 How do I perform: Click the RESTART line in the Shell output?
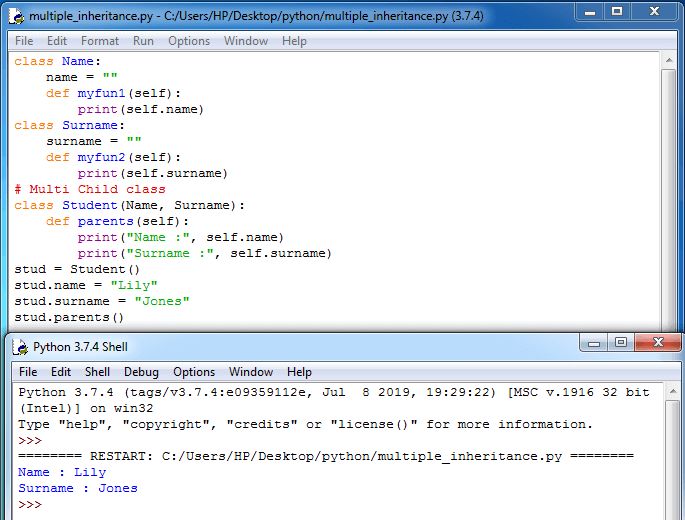pos(326,456)
